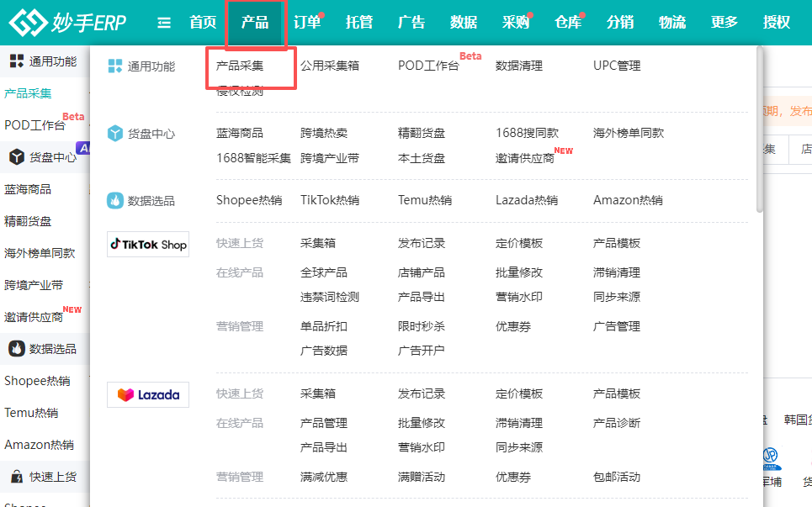Open Lazada 产品诊断

point(617,423)
